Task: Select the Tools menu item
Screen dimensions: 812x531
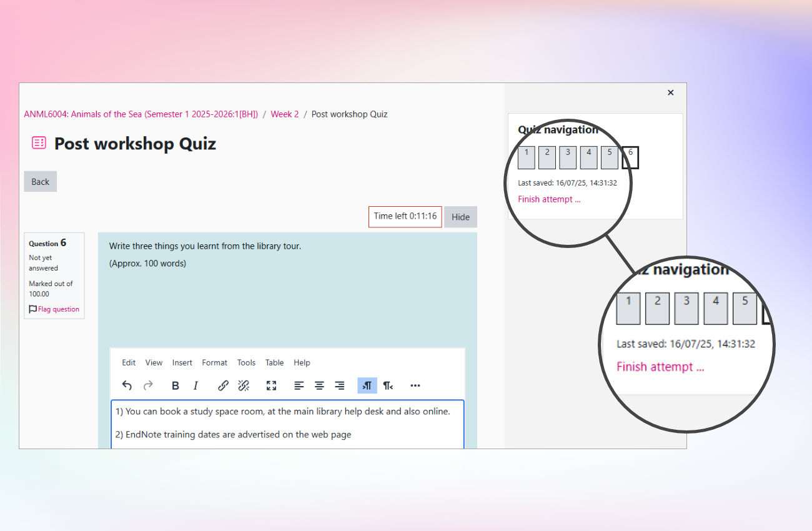Action: click(x=246, y=362)
